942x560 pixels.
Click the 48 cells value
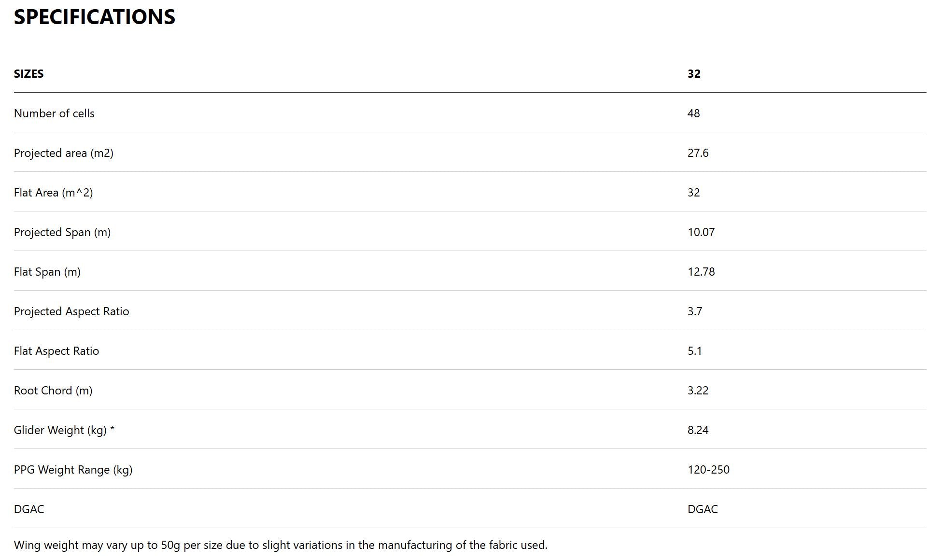coord(693,113)
